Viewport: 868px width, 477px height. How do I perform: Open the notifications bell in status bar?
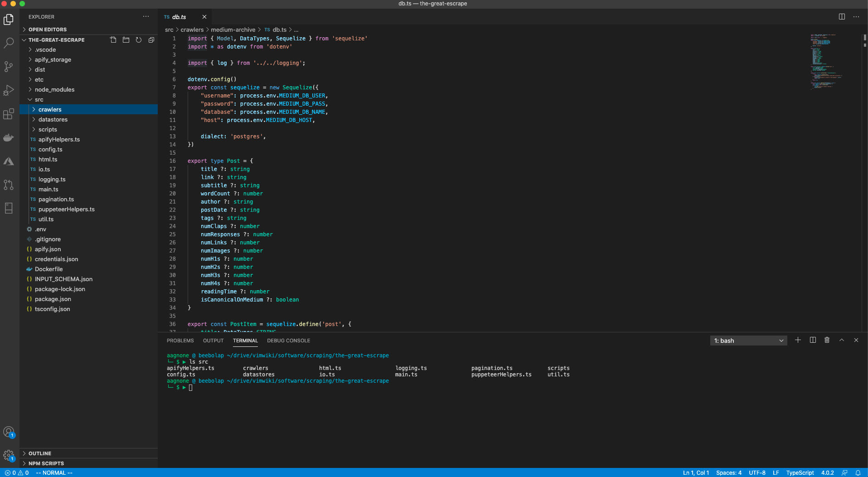pyautogui.click(x=858, y=472)
